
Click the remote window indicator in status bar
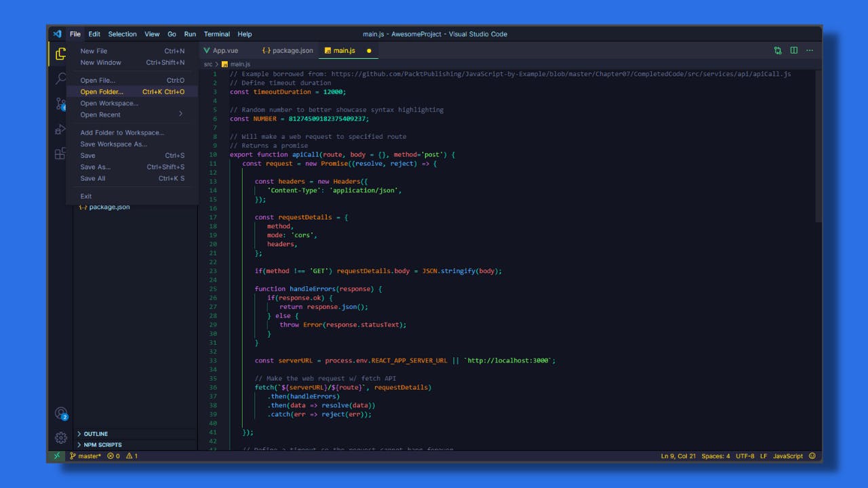[x=56, y=456]
